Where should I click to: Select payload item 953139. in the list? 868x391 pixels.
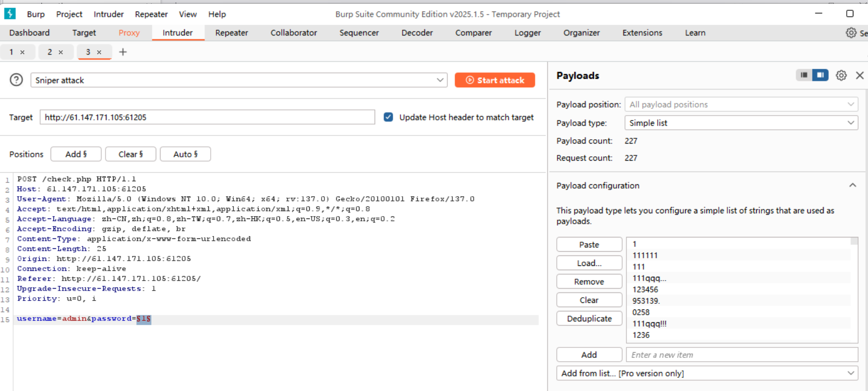point(738,301)
